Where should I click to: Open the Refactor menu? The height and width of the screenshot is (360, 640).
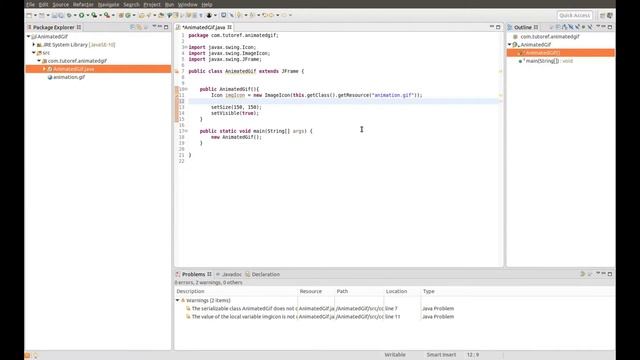pyautogui.click(x=83, y=4)
